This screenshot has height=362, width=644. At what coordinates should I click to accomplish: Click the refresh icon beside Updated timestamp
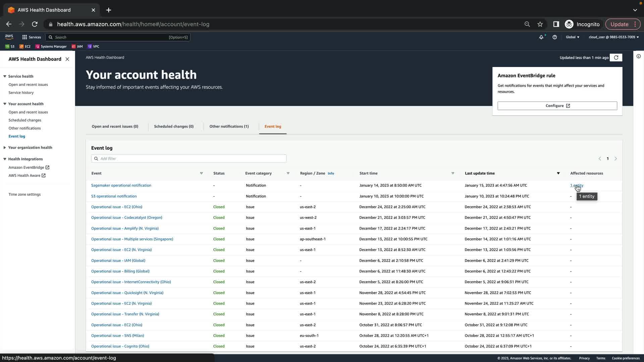[616, 58]
